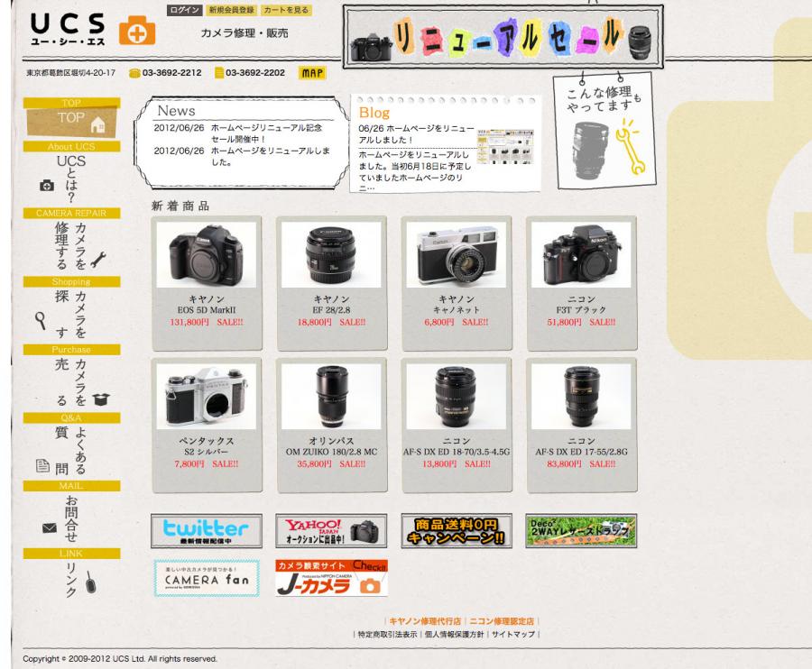The height and width of the screenshot is (669, 812).
Task: Open the twitter banner
Action: 206,531
